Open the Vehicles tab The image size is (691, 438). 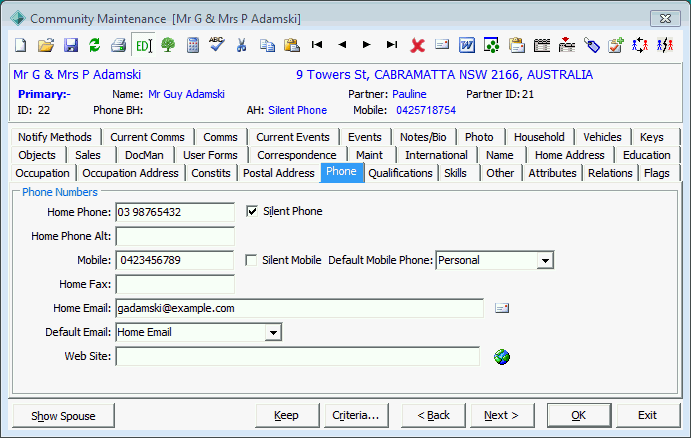pos(602,137)
